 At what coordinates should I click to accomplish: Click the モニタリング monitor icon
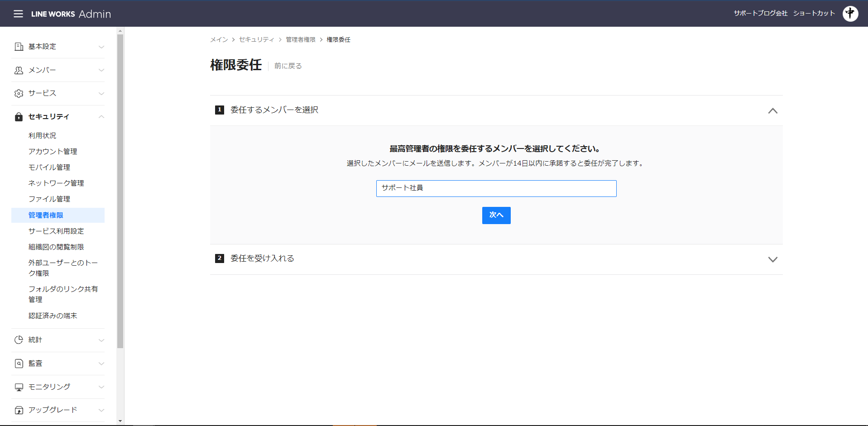click(19, 387)
